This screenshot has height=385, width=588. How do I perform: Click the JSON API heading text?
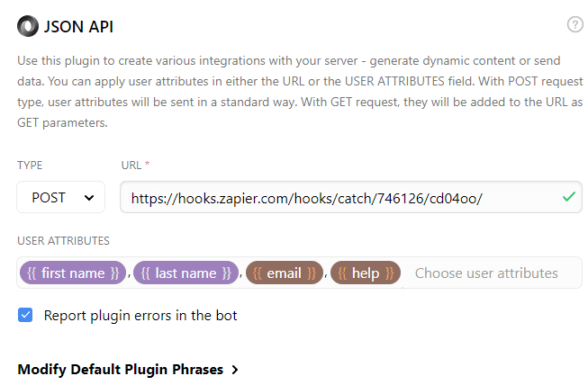[78, 27]
